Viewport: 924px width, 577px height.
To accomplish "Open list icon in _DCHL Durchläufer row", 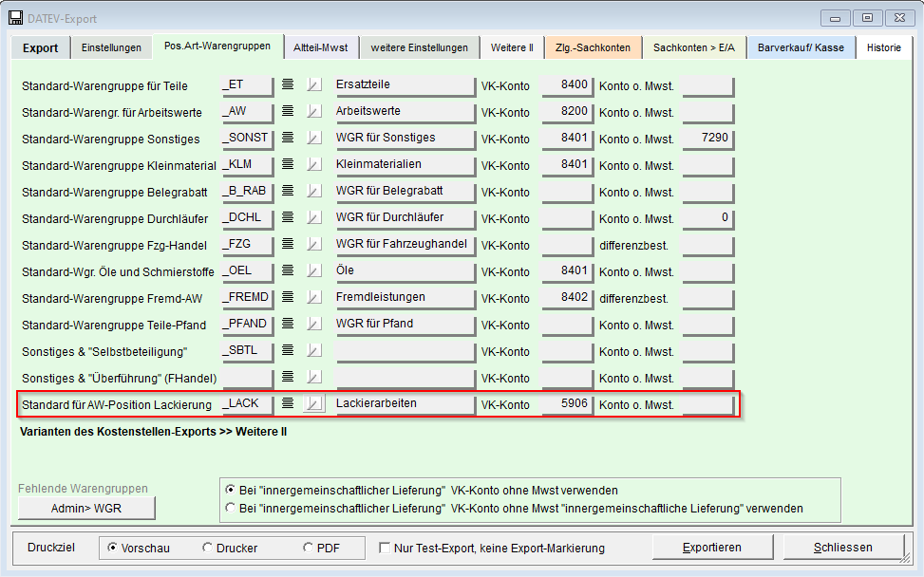I will pyautogui.click(x=288, y=216).
